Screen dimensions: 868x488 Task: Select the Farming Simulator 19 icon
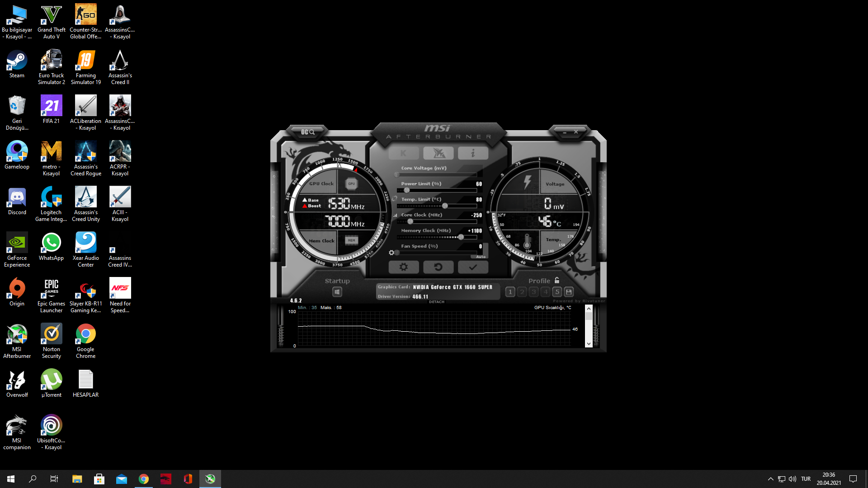click(x=85, y=67)
